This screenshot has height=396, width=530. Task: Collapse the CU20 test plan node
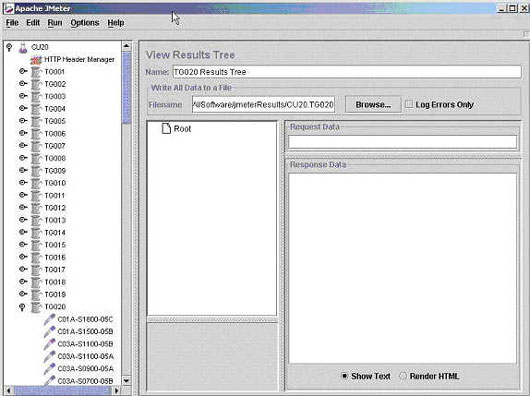tap(9, 47)
